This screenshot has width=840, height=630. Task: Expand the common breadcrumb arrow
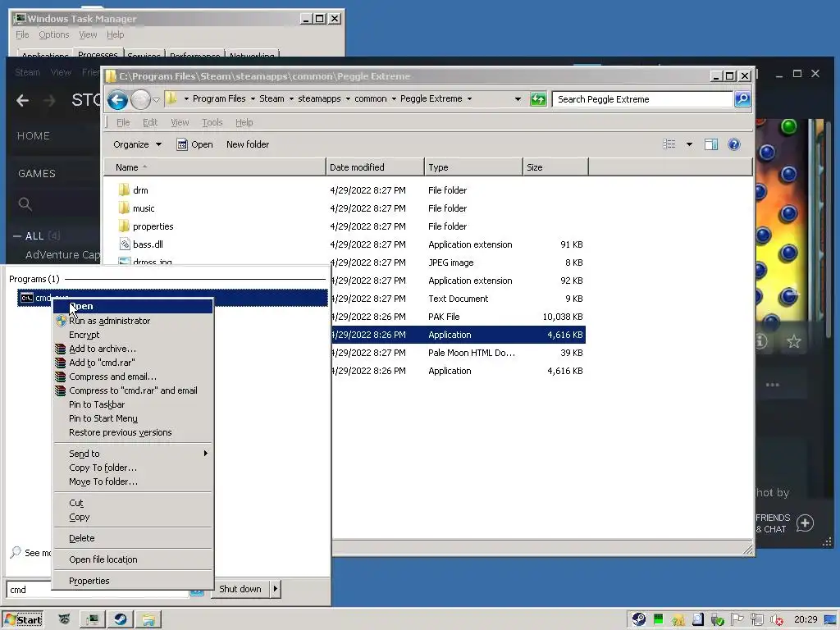(x=394, y=99)
